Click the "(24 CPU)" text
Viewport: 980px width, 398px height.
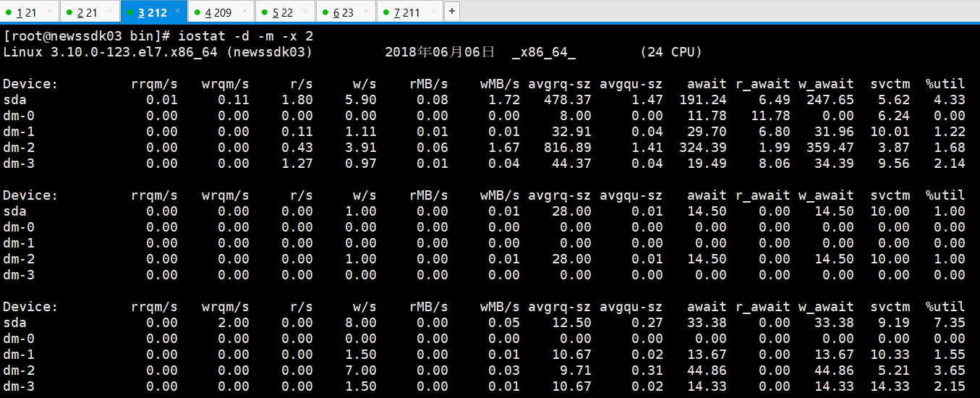pos(671,52)
